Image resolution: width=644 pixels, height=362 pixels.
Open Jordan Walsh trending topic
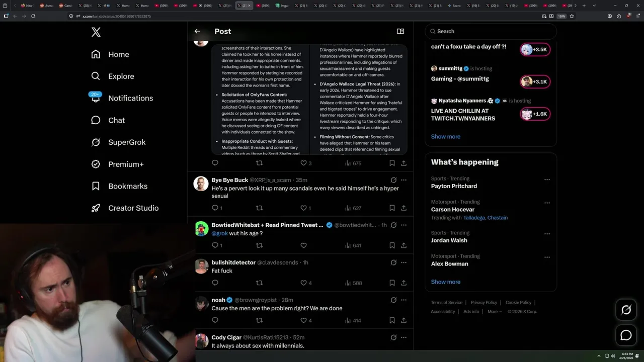click(x=449, y=240)
